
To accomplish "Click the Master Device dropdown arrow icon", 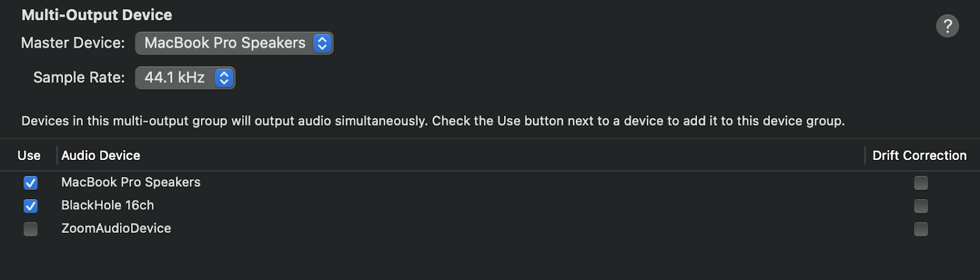I will (322, 43).
